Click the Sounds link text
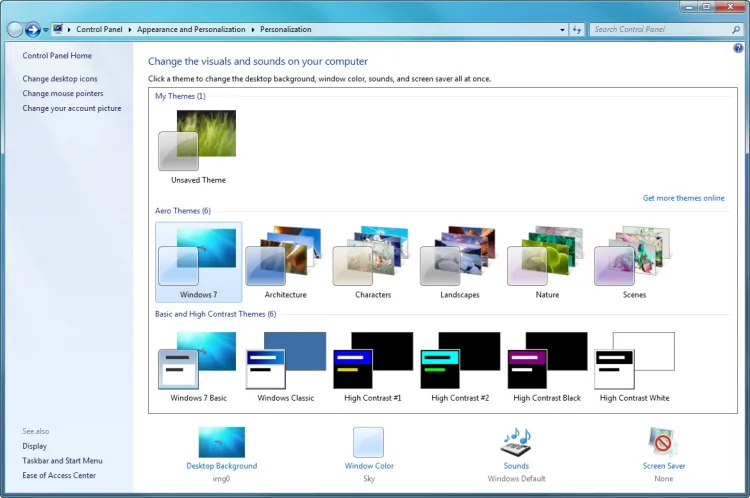The width and height of the screenshot is (750, 498). coord(516,466)
